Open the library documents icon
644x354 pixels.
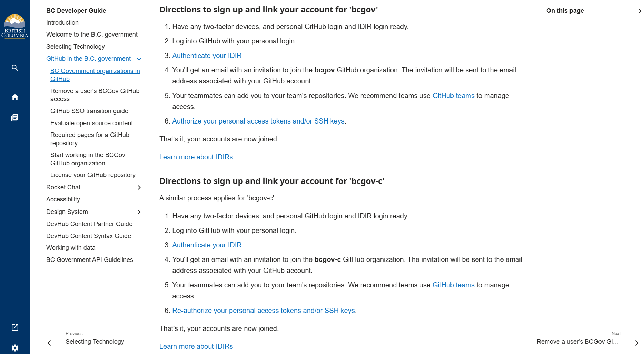(15, 118)
